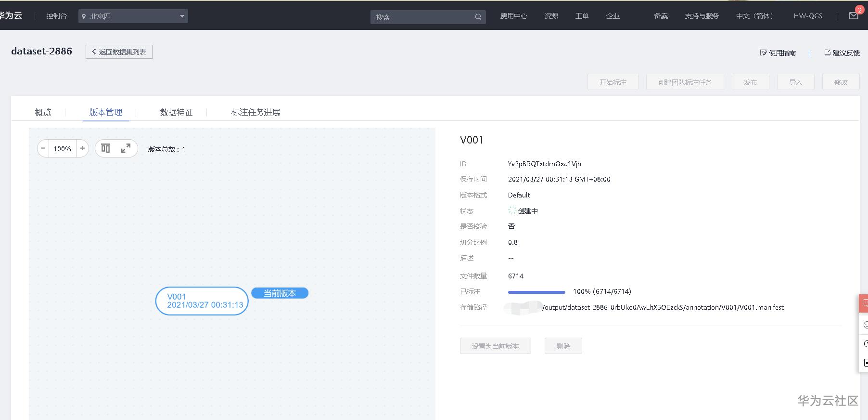The image size is (868, 420).
Task: Click the Default version format value
Action: 519,195
